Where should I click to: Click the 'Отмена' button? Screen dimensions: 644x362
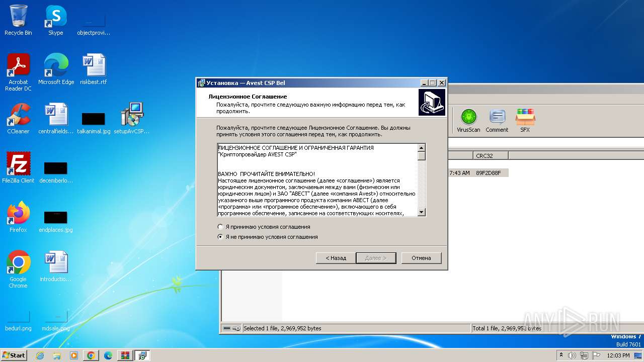(421, 258)
